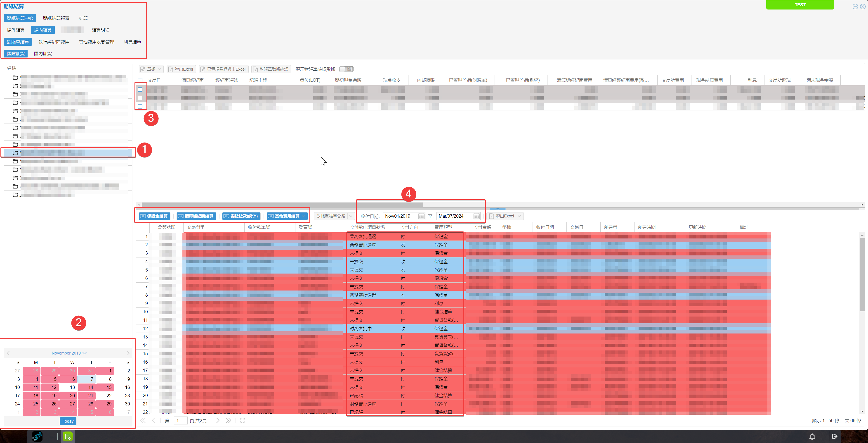Click the Today button under calendar
Screen dimensions: 868x443
click(x=68, y=421)
